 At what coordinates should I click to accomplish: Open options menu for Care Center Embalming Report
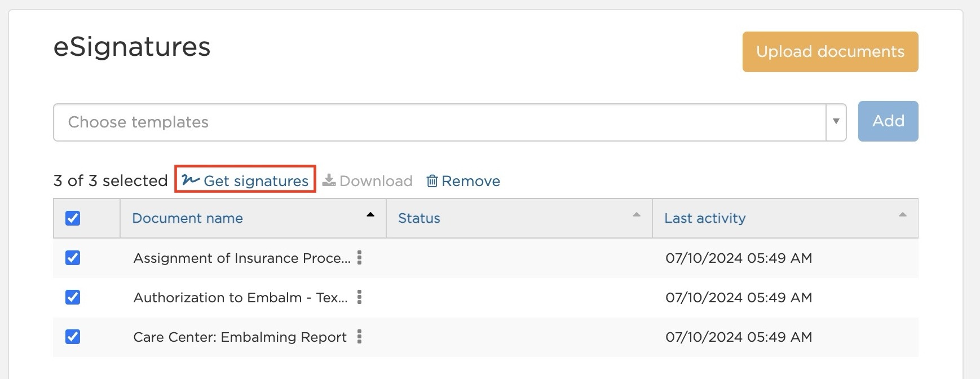(x=359, y=337)
